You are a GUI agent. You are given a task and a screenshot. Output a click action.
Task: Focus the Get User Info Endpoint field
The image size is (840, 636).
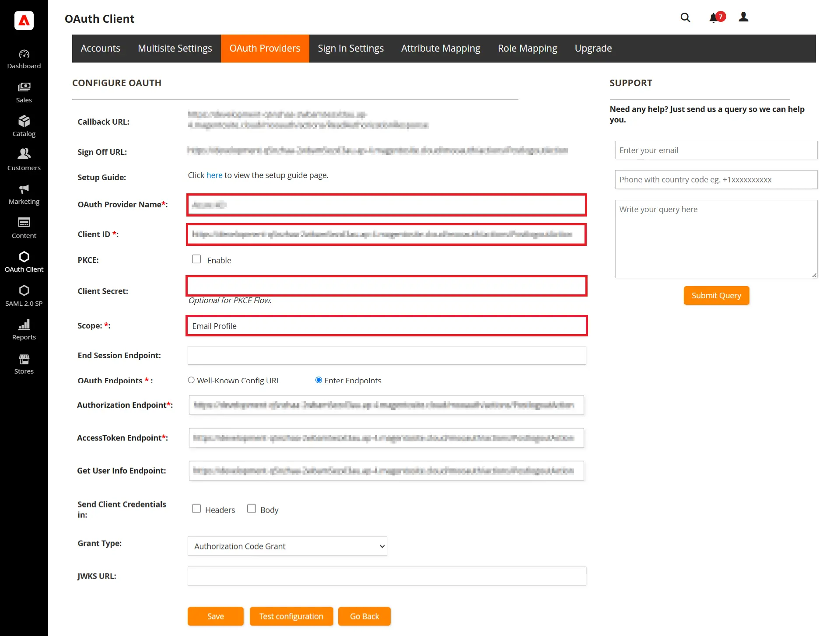(386, 471)
